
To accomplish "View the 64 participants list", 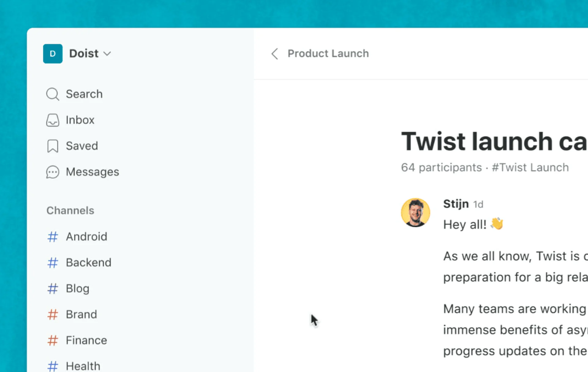I will point(441,167).
